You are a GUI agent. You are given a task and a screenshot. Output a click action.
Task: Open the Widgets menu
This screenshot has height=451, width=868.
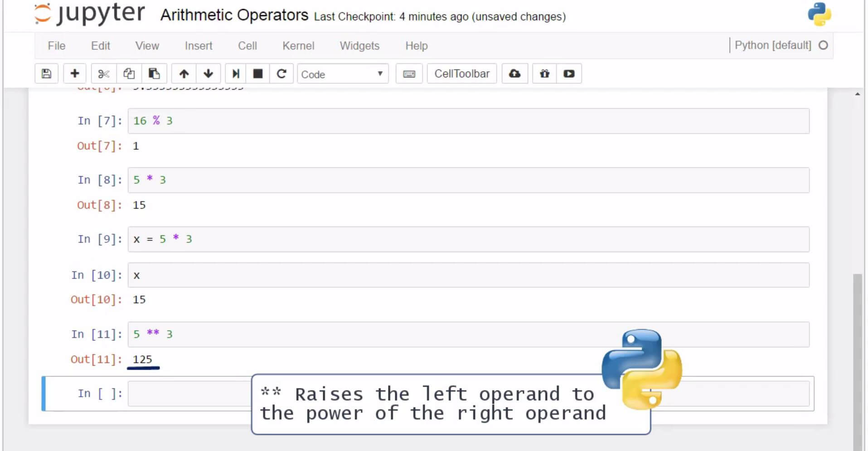click(359, 46)
